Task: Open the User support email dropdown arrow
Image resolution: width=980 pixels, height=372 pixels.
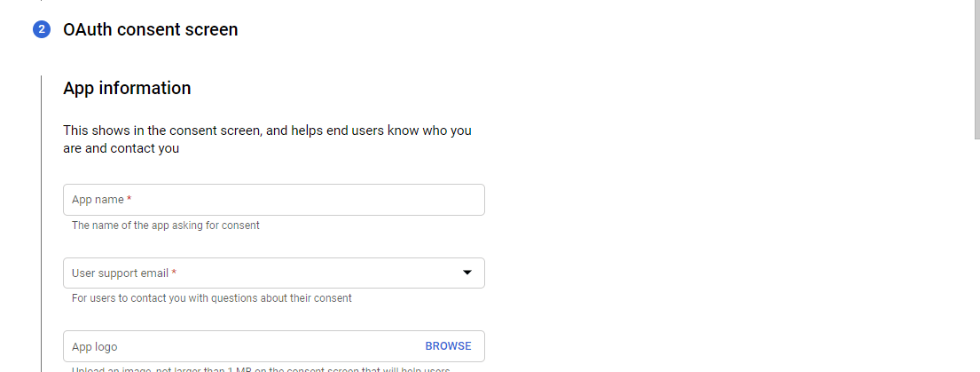Action: [x=467, y=273]
